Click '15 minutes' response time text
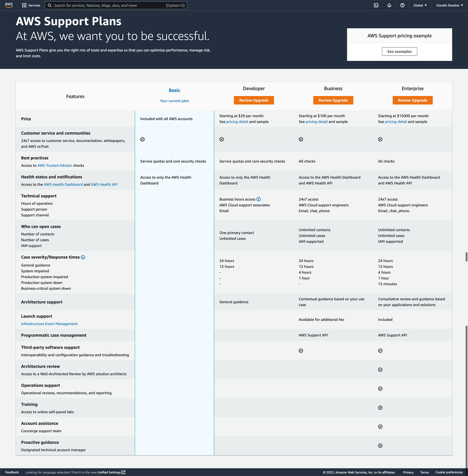Screen dimensions: 468x476 (x=388, y=284)
